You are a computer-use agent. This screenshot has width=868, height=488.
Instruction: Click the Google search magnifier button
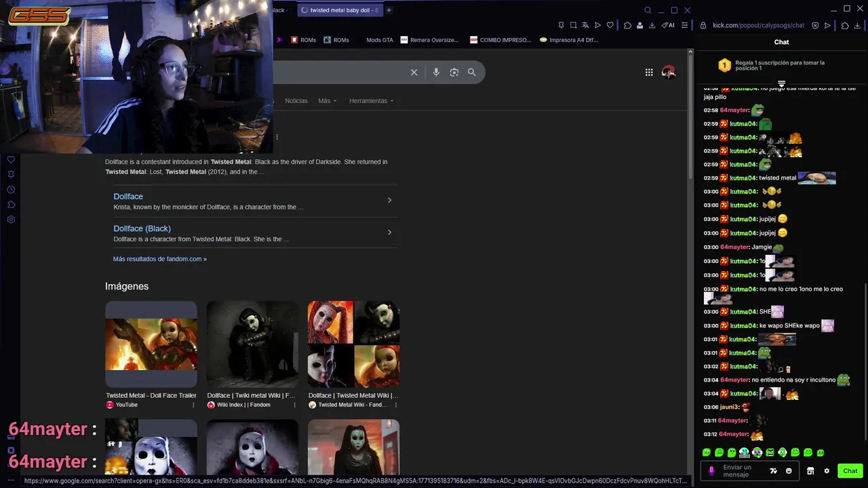coord(472,73)
